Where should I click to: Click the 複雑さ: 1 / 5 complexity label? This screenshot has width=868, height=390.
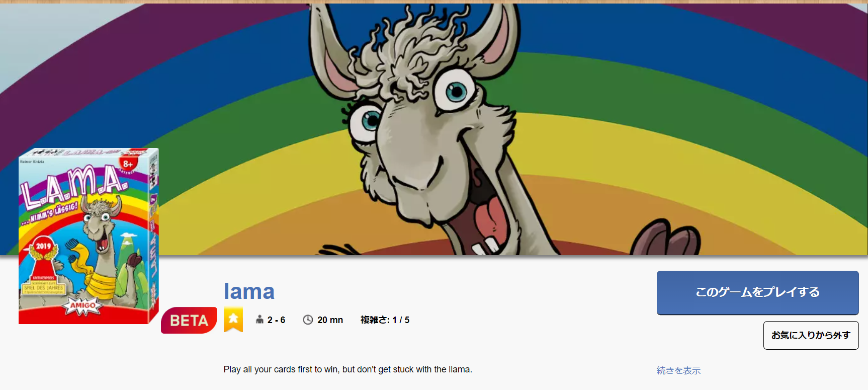point(385,320)
